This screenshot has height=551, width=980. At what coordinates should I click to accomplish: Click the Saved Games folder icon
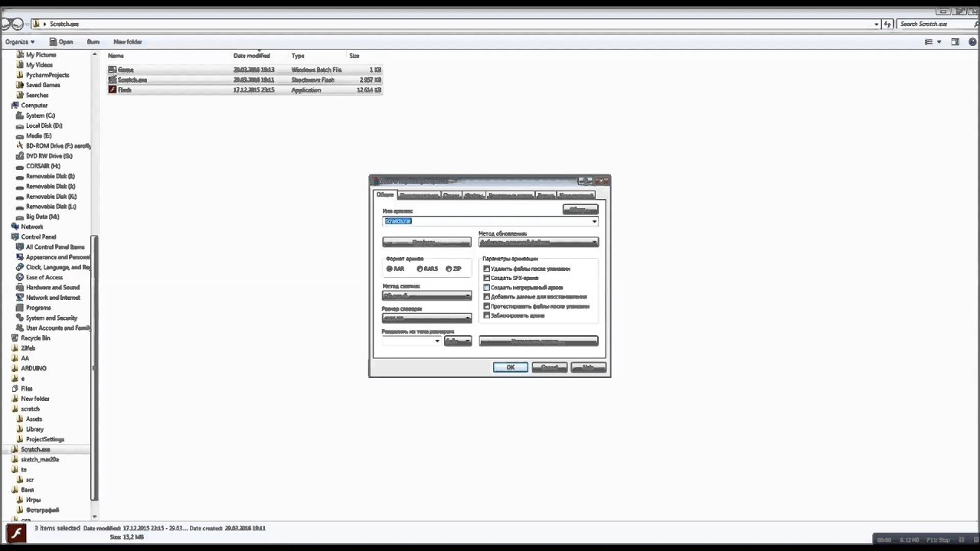point(20,85)
